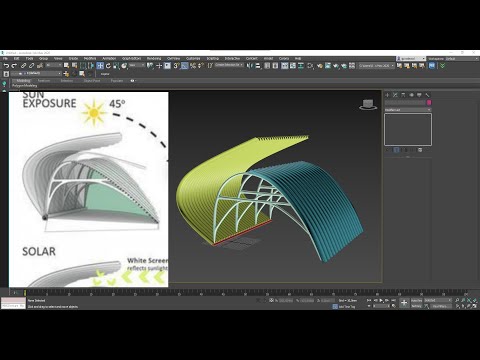
Task: Open Select by Name tool
Action: coord(74,66)
